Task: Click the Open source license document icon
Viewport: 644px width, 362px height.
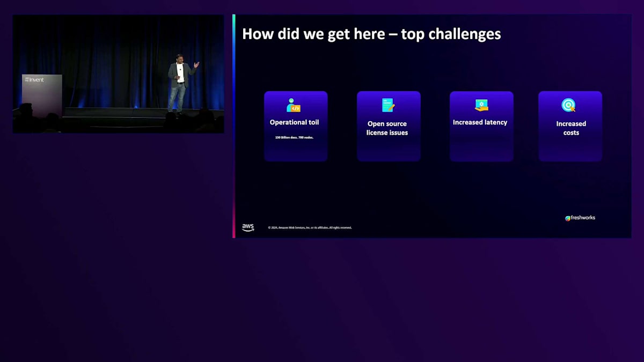Action: (x=388, y=105)
